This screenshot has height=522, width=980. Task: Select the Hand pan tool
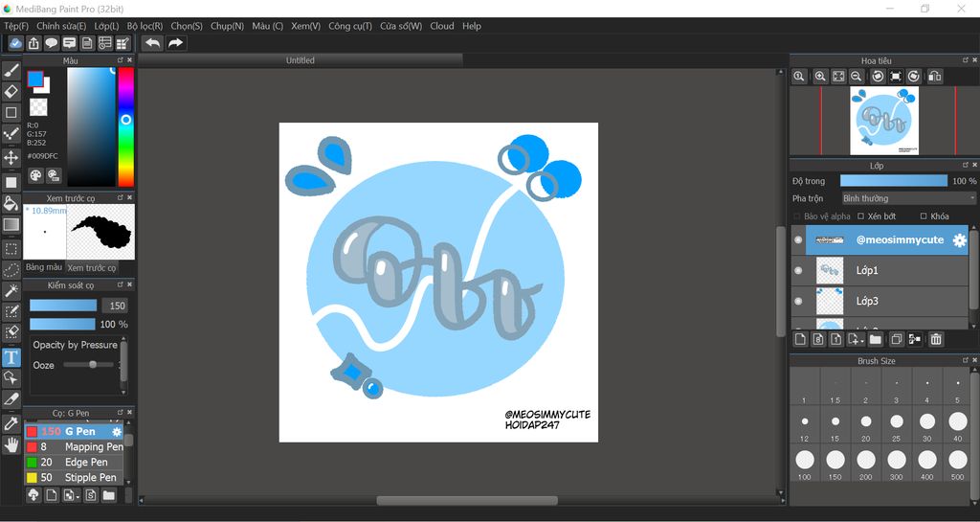[11, 445]
